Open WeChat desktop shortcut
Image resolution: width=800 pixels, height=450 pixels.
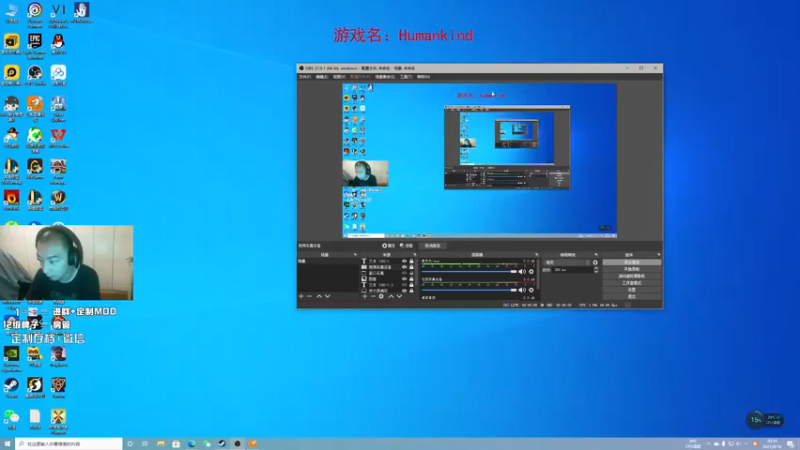pyautogui.click(x=11, y=419)
